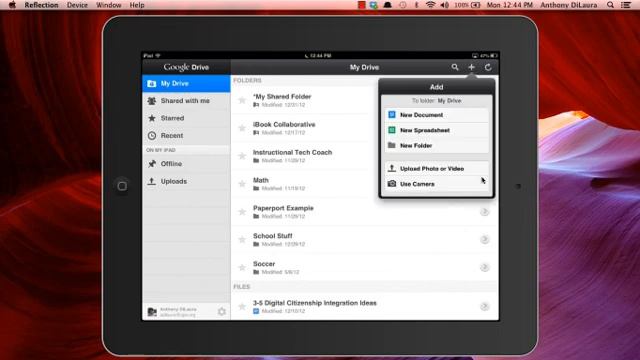
Task: Choose New Folder in Add menu
Action: (x=436, y=145)
